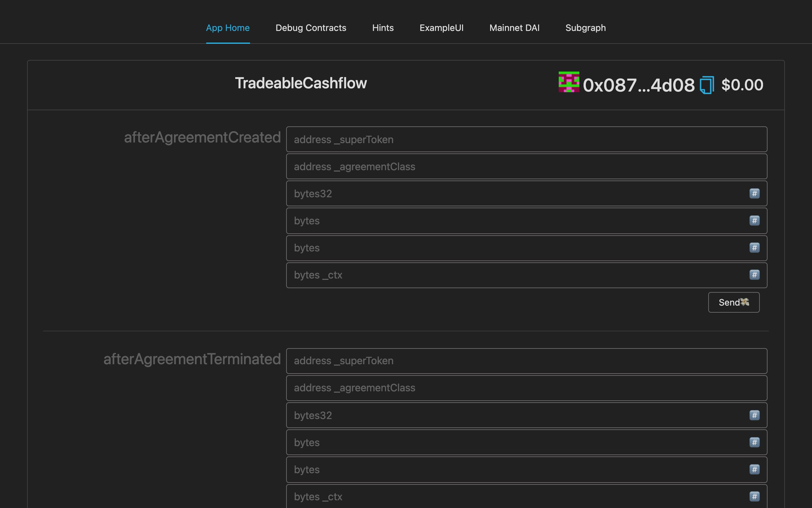This screenshot has width=812, height=508.
Task: Copy the contract address 0x087...4d08
Action: (x=707, y=85)
